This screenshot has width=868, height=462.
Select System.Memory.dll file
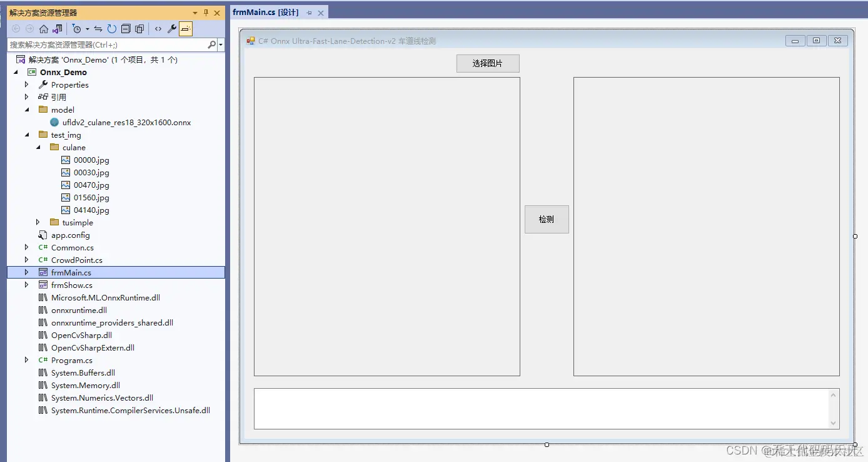86,386
